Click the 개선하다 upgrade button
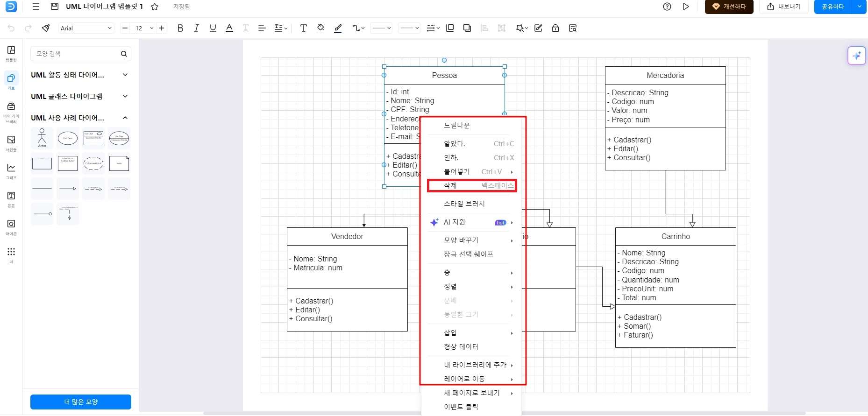The height and width of the screenshot is (416, 868). click(x=729, y=7)
